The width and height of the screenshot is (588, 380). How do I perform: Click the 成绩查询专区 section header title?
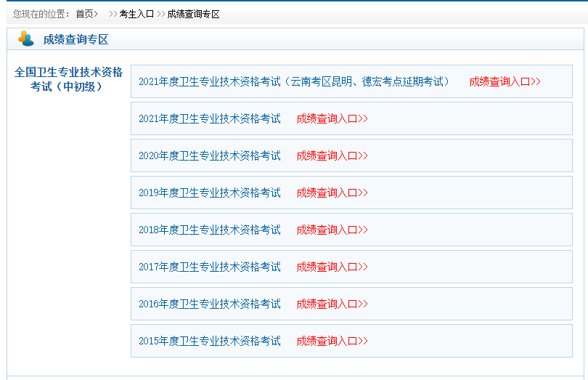(x=75, y=40)
